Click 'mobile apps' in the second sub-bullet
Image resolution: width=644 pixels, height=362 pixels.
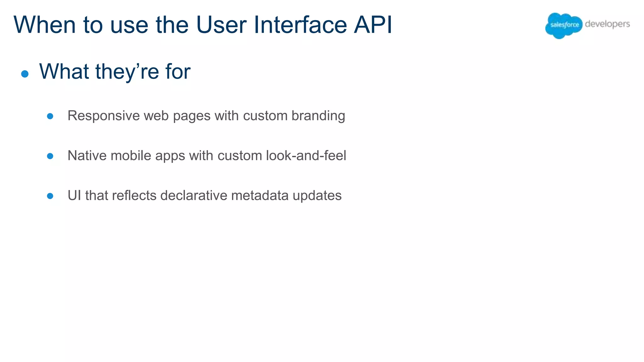point(148,156)
